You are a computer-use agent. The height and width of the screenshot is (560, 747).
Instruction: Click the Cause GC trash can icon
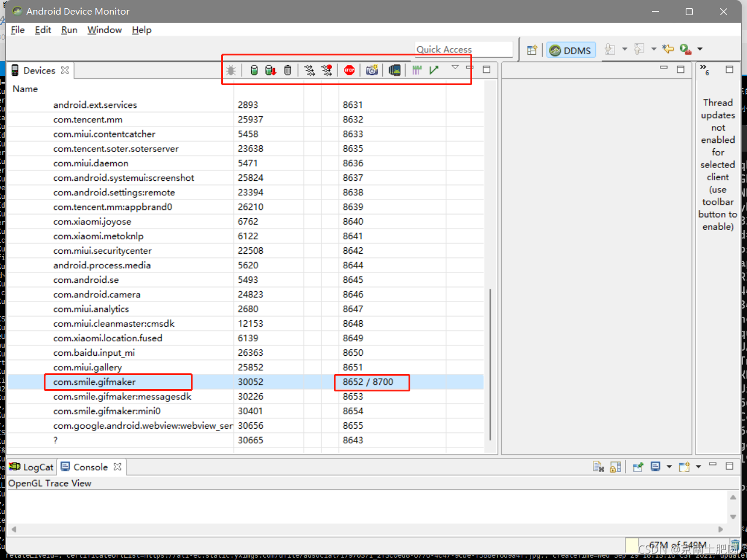[x=288, y=71]
